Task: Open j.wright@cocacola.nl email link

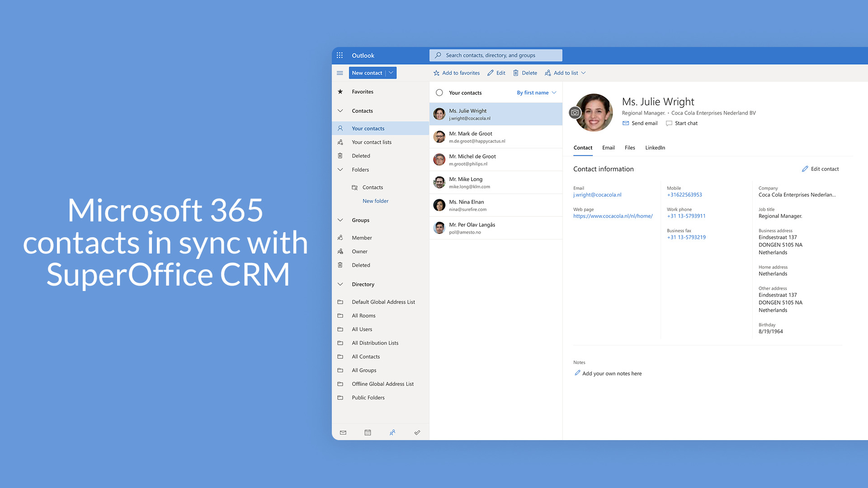Action: [x=597, y=195]
